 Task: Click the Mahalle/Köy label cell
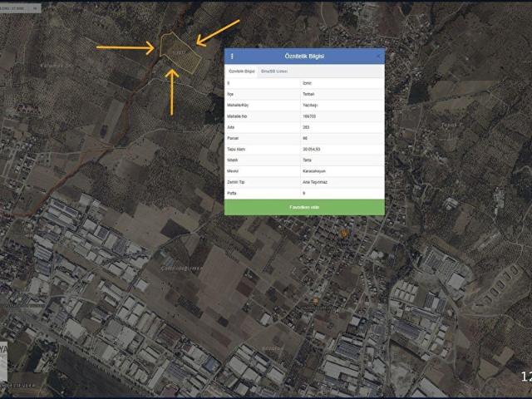(263, 106)
